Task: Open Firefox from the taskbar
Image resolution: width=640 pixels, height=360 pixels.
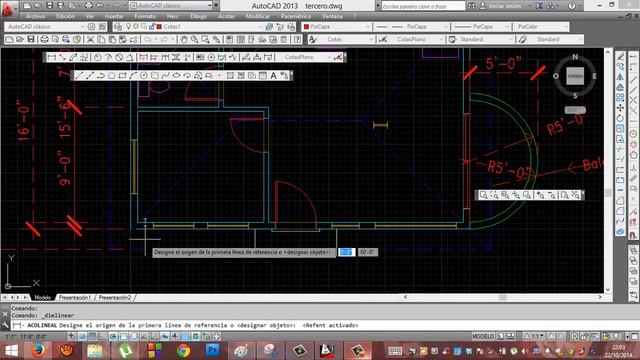Action: [x=38, y=351]
